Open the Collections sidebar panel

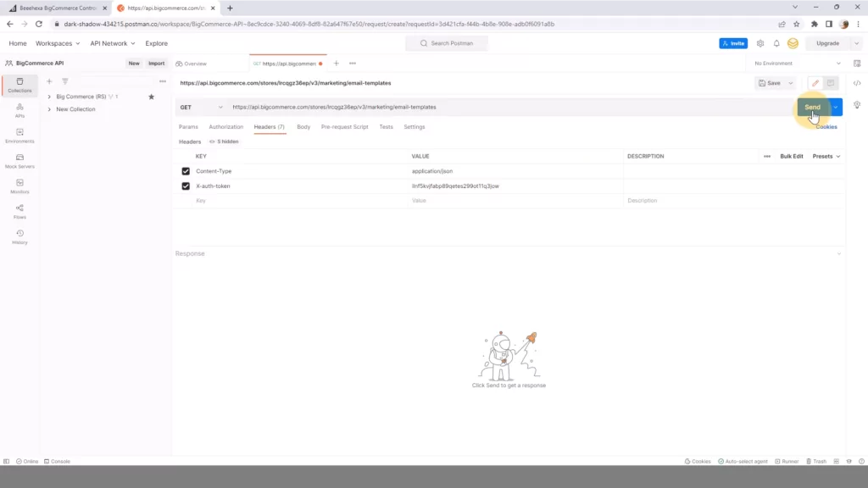click(20, 86)
